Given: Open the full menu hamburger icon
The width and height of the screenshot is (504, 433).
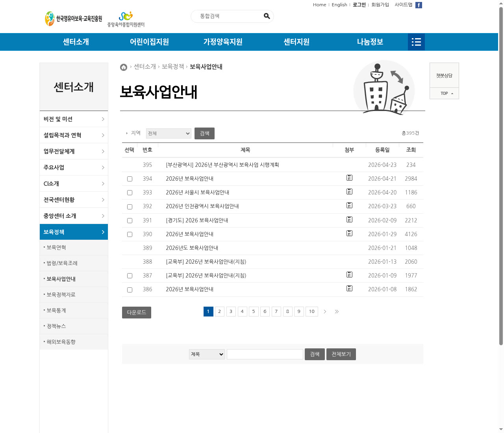Looking at the screenshot, I should click(x=416, y=42).
